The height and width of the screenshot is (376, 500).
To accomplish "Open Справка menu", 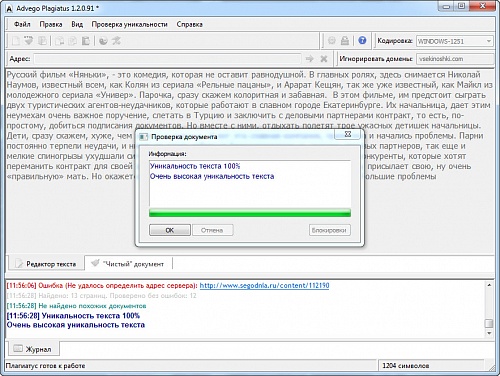I will tap(189, 24).
